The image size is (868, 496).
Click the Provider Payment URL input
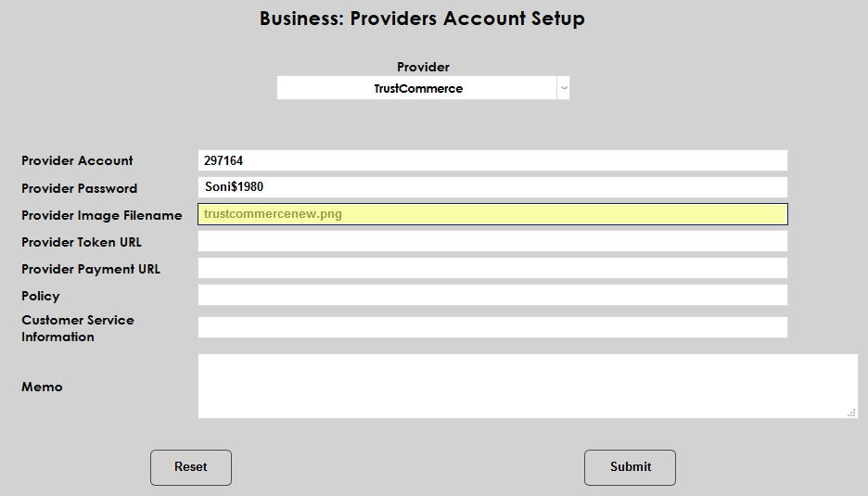coord(492,268)
